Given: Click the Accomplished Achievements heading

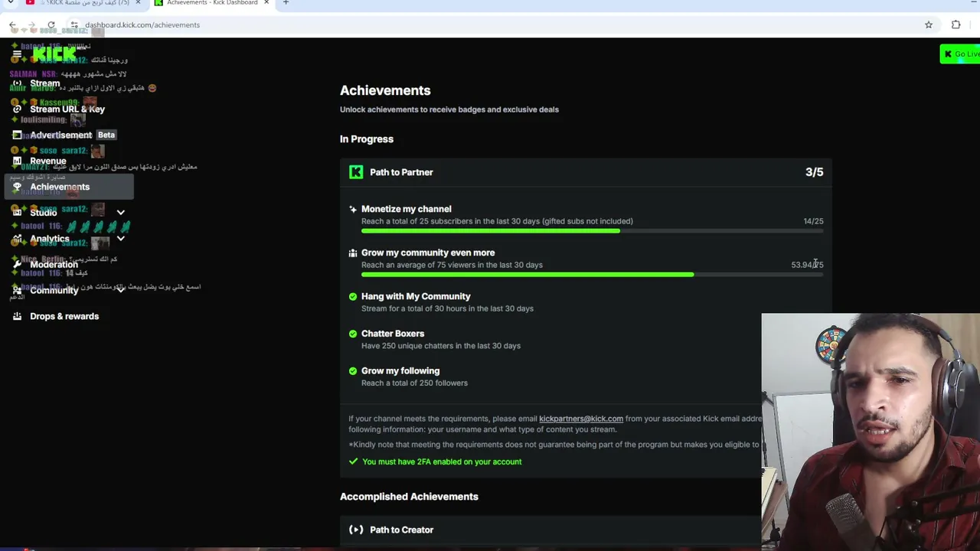Looking at the screenshot, I should click(x=409, y=497).
